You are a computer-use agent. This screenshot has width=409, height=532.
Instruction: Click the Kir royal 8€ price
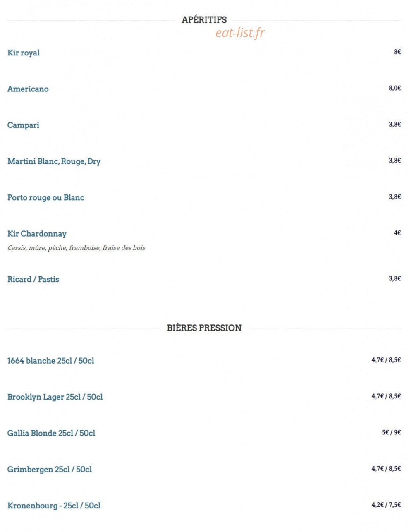[x=397, y=52]
